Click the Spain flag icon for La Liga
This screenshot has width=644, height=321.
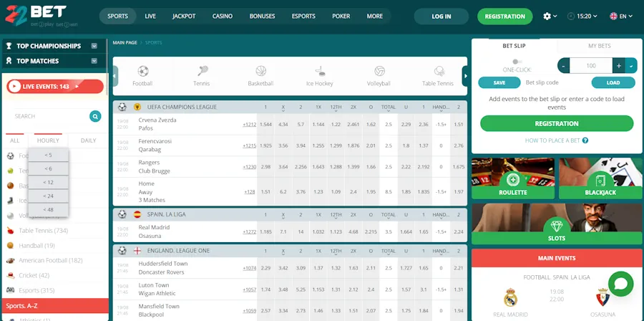[137, 214]
